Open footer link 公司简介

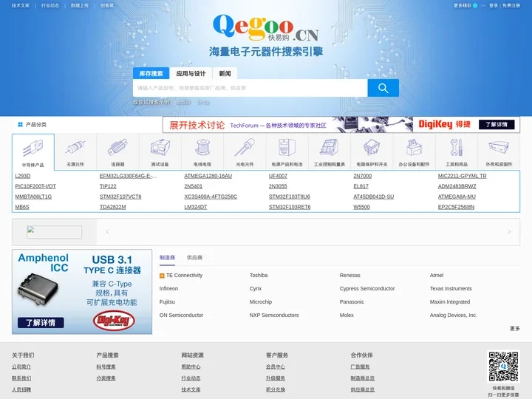tap(21, 366)
